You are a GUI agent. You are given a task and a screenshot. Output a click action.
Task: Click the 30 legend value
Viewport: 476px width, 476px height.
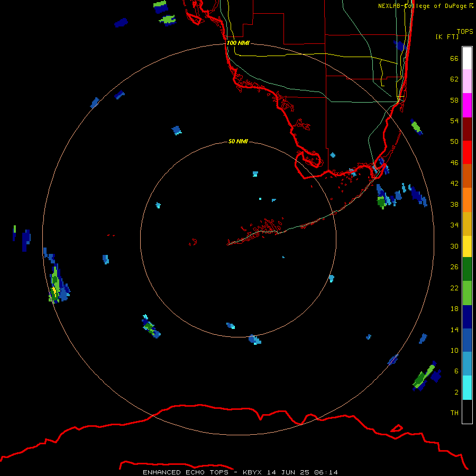click(x=454, y=246)
